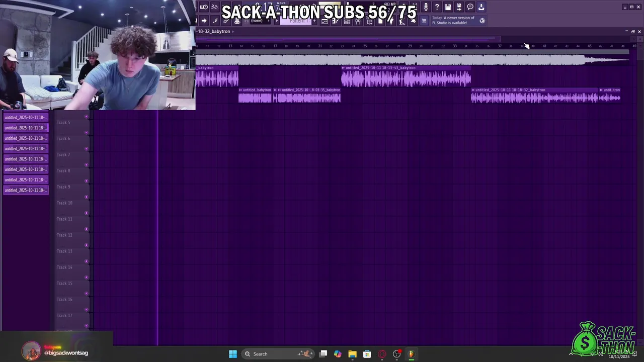
Task: Select the 18-13-43_babytron audio clip waveform
Action: tap(406, 78)
